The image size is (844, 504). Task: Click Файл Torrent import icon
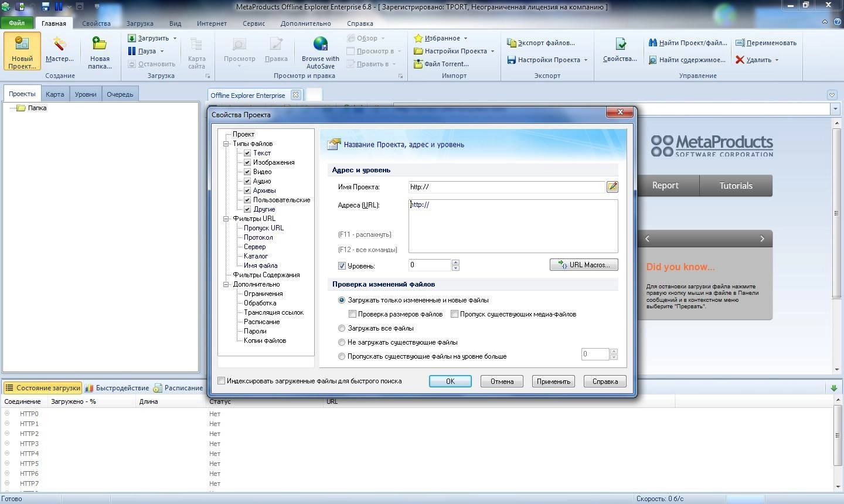418,64
